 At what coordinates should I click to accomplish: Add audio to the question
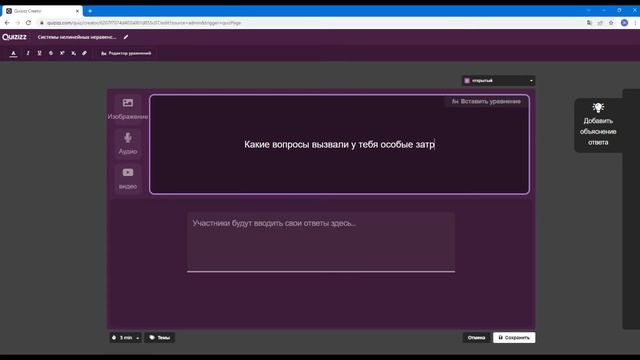coord(128,143)
